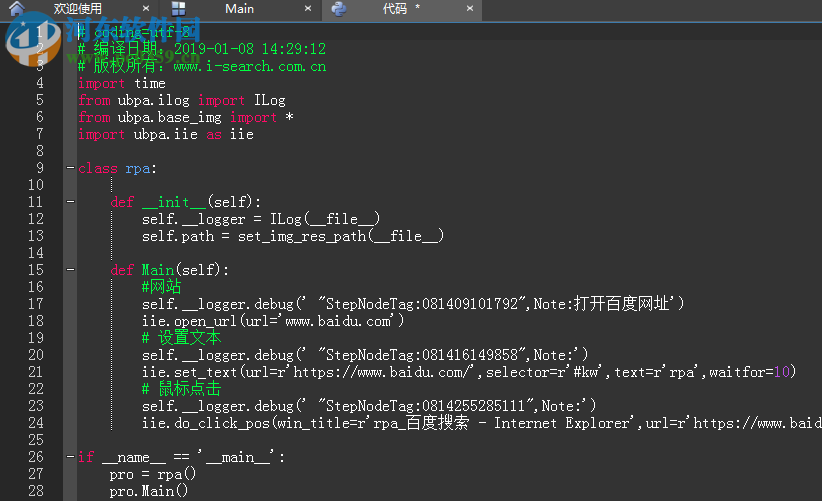The width and height of the screenshot is (822, 501).
Task: Click line number 17 in gutter
Action: (x=36, y=304)
